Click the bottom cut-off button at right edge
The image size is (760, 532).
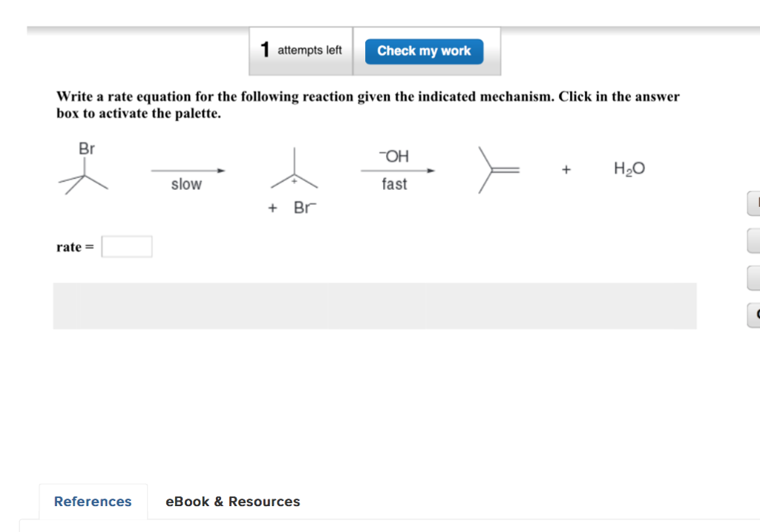753,316
